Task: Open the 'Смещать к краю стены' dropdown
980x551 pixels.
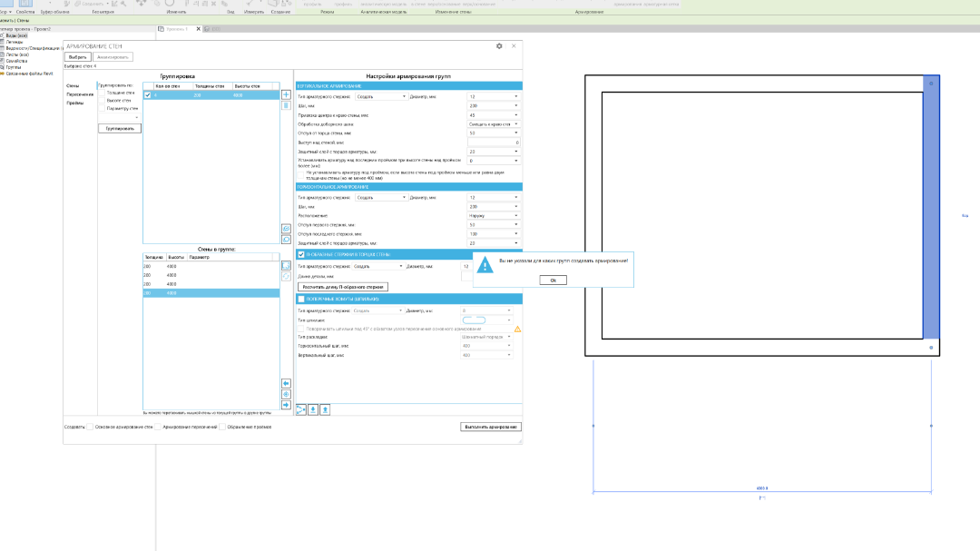Action: point(494,124)
